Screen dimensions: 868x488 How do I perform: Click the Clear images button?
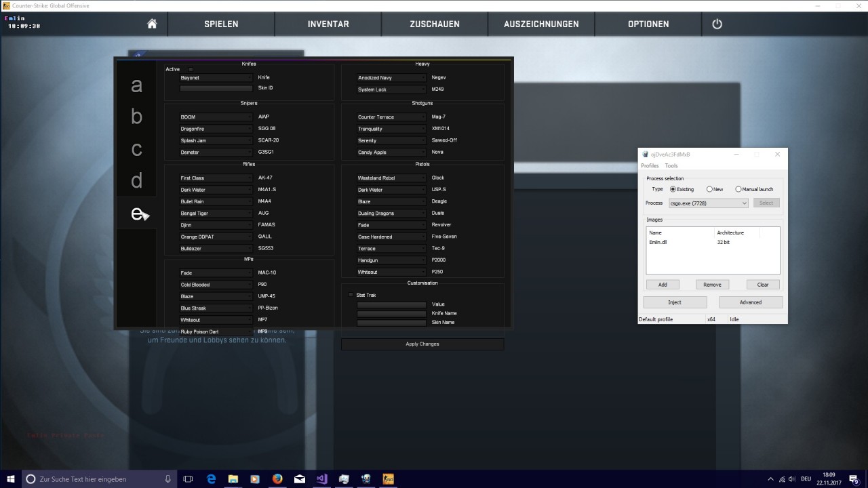(x=763, y=285)
